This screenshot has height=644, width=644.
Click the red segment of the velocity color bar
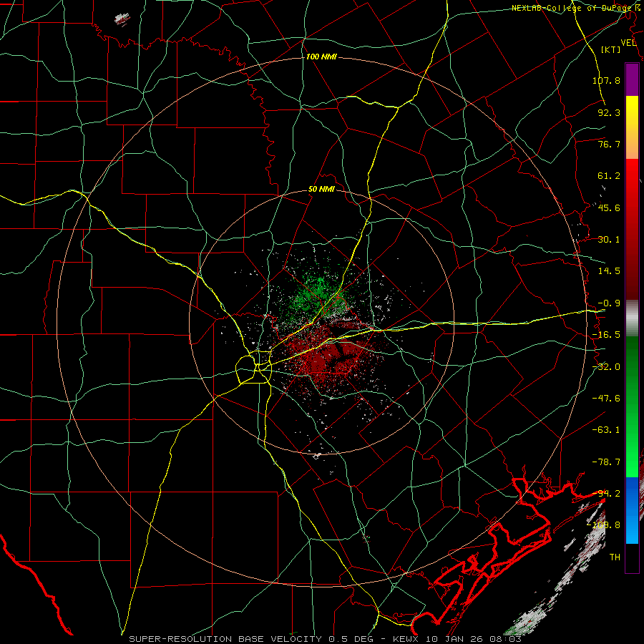point(632,229)
